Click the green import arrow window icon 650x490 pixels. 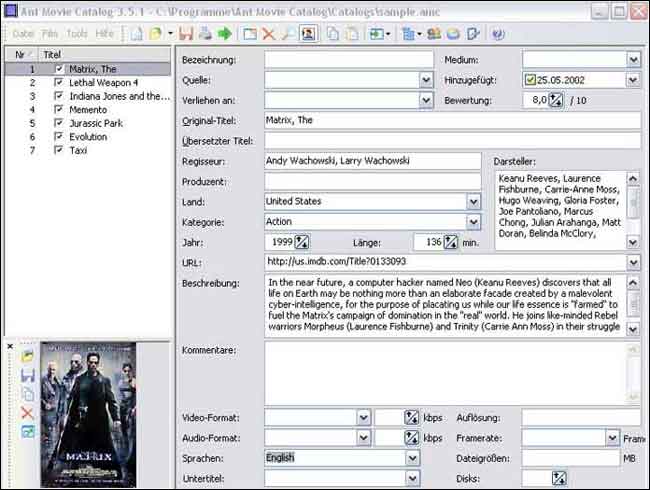(x=376, y=34)
